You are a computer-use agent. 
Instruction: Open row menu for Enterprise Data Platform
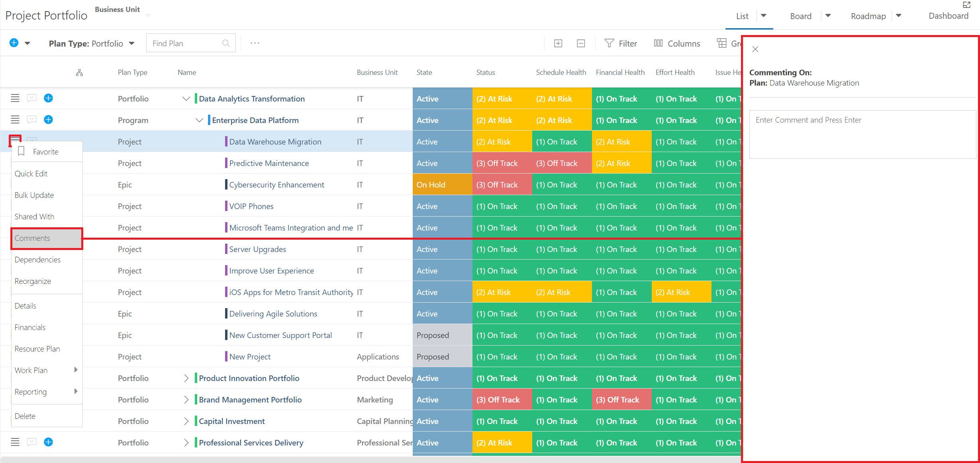pyautogui.click(x=15, y=120)
